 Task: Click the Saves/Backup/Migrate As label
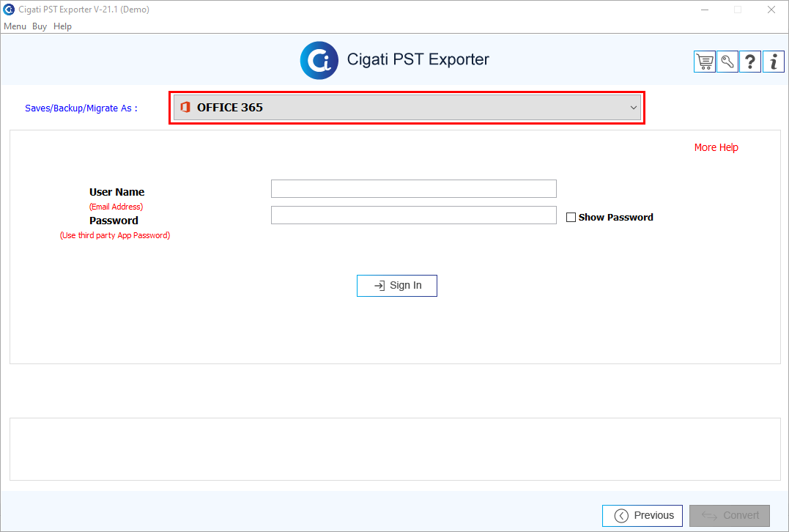coord(81,108)
